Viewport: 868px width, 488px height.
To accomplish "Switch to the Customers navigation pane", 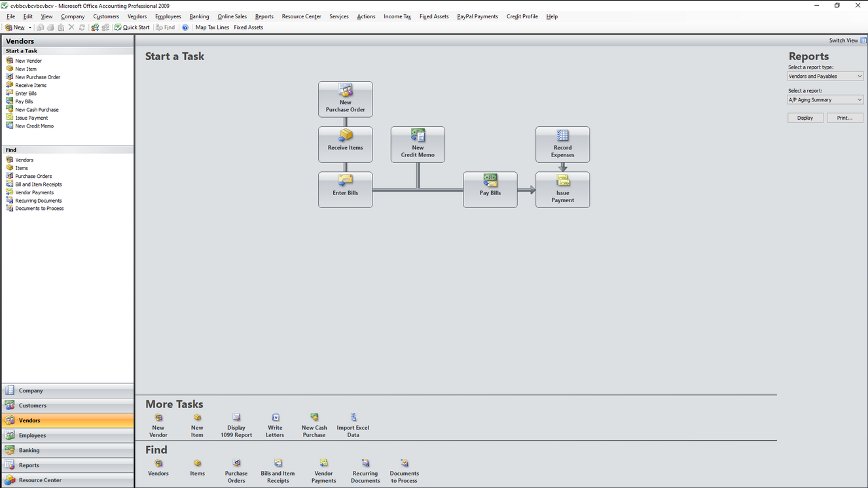I will click(67, 406).
